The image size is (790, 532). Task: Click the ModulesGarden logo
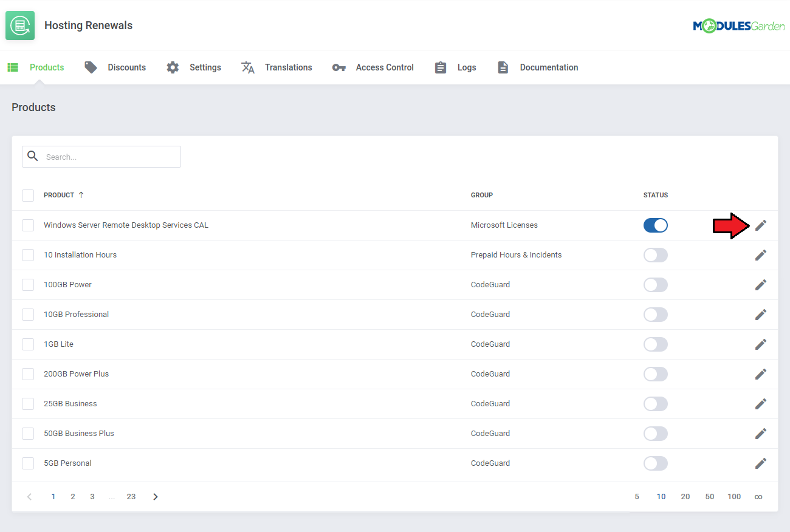pos(738,26)
